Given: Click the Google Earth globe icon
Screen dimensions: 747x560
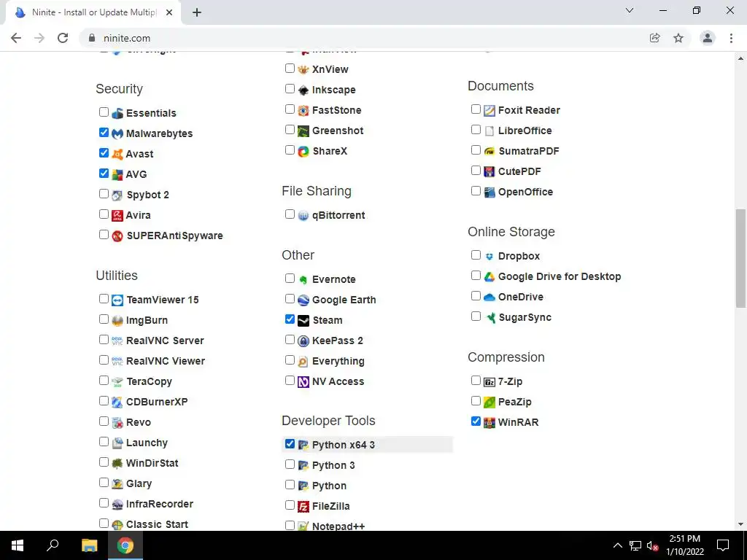Looking at the screenshot, I should [x=303, y=300].
